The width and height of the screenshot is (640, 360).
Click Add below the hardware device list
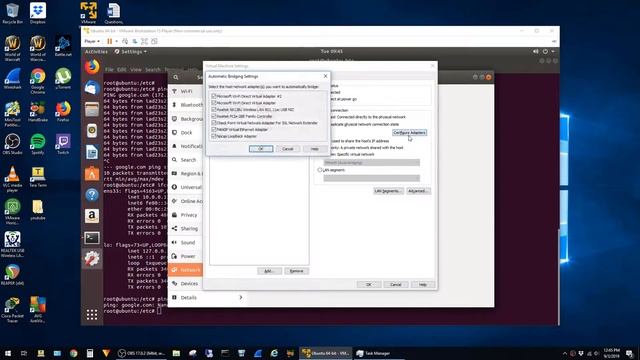click(269, 271)
